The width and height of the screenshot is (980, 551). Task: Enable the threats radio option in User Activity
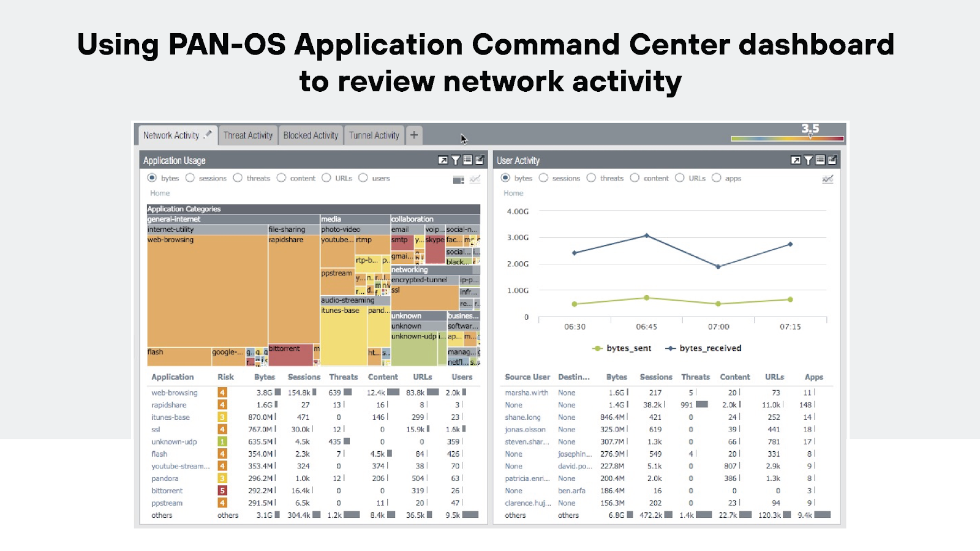pyautogui.click(x=591, y=178)
